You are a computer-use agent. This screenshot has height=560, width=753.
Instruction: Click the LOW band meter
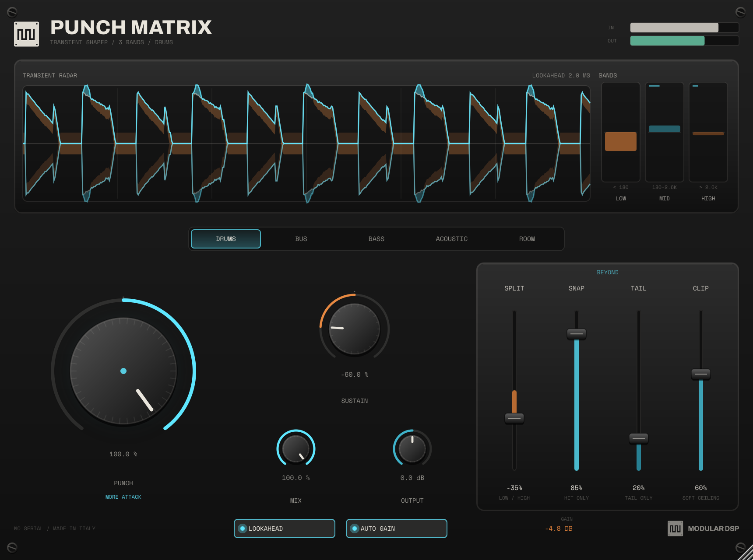pos(621,132)
